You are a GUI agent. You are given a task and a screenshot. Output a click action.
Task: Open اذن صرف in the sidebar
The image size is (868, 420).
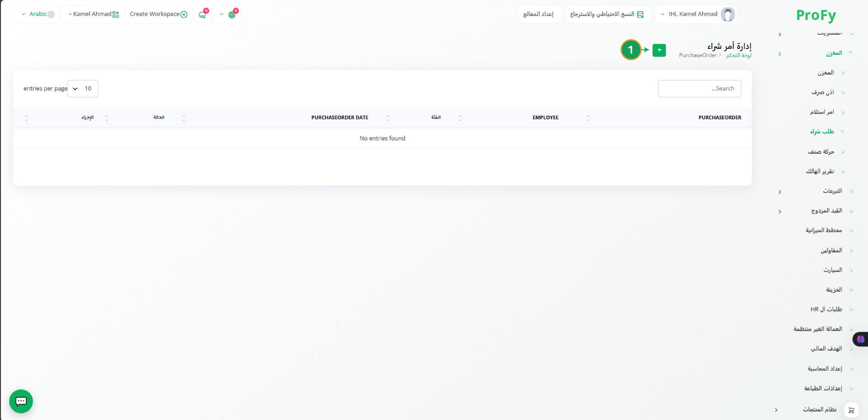pyautogui.click(x=822, y=92)
